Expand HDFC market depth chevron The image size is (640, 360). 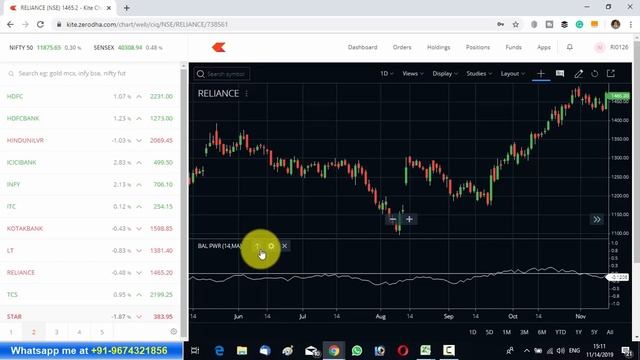pos(139,96)
